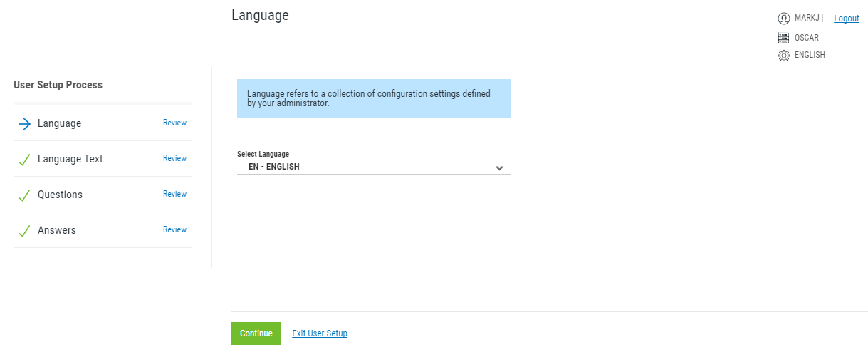The width and height of the screenshot is (868, 357).
Task: Click the user profile icon beside MARKJ
Action: [x=784, y=19]
